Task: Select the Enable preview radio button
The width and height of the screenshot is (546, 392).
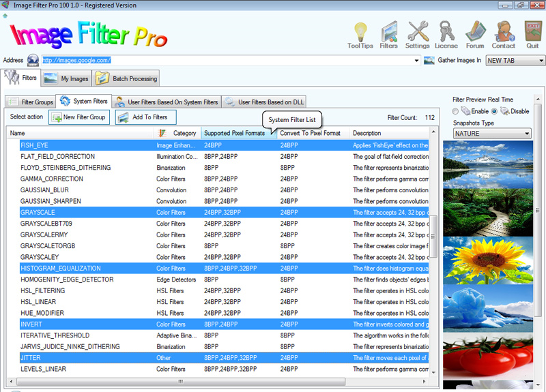Action: coord(455,111)
